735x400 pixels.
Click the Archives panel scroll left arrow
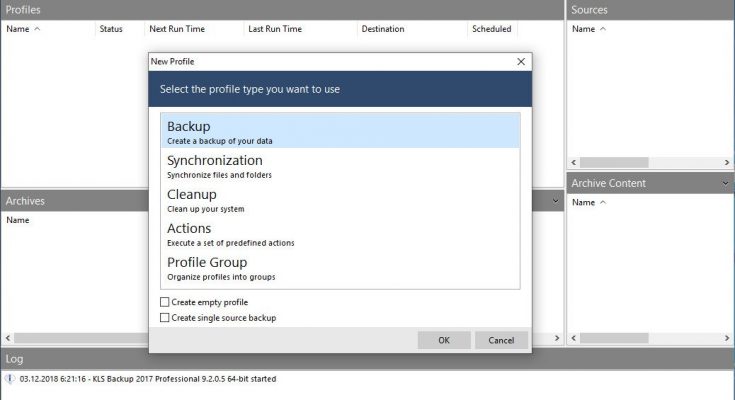6,337
